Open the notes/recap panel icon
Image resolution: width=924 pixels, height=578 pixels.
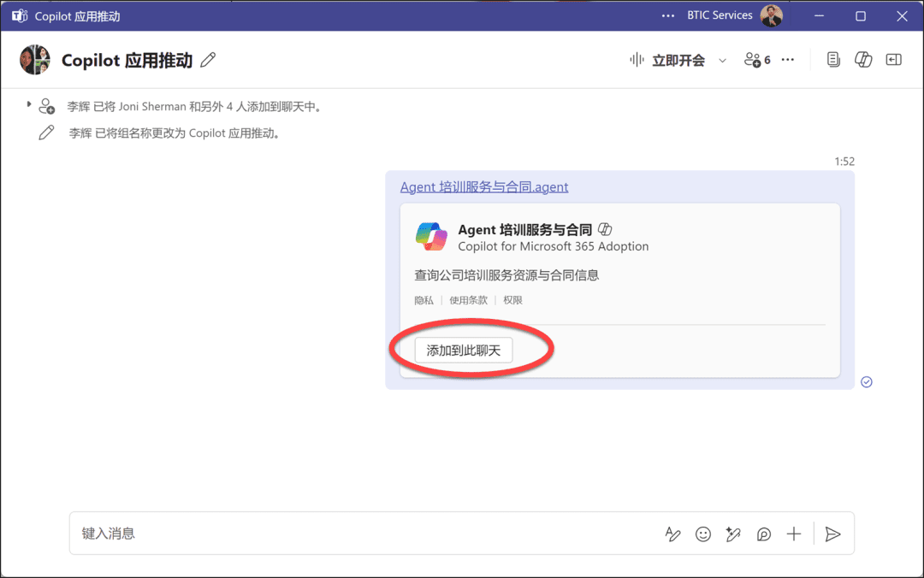click(x=833, y=60)
